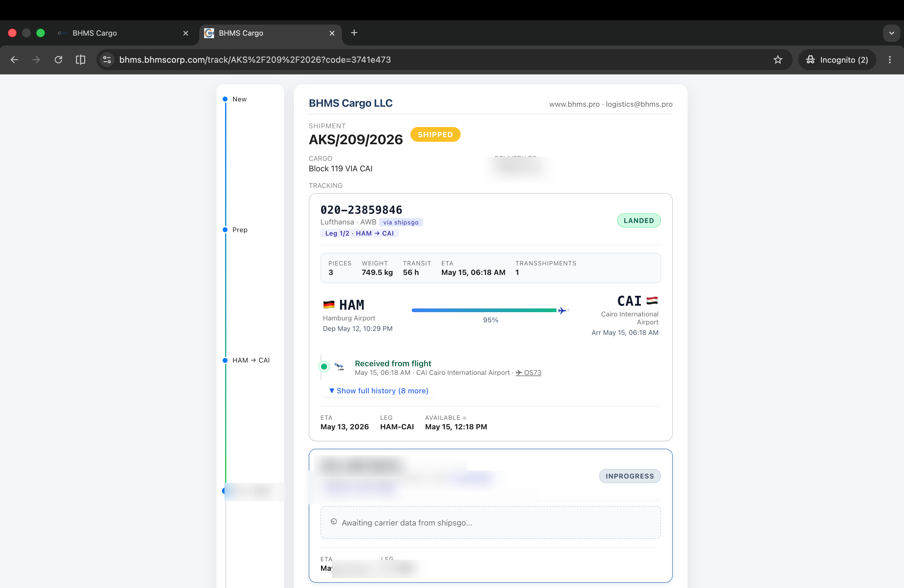Click the transit value 56 h
Screen dimensions: 904x588
411,272
